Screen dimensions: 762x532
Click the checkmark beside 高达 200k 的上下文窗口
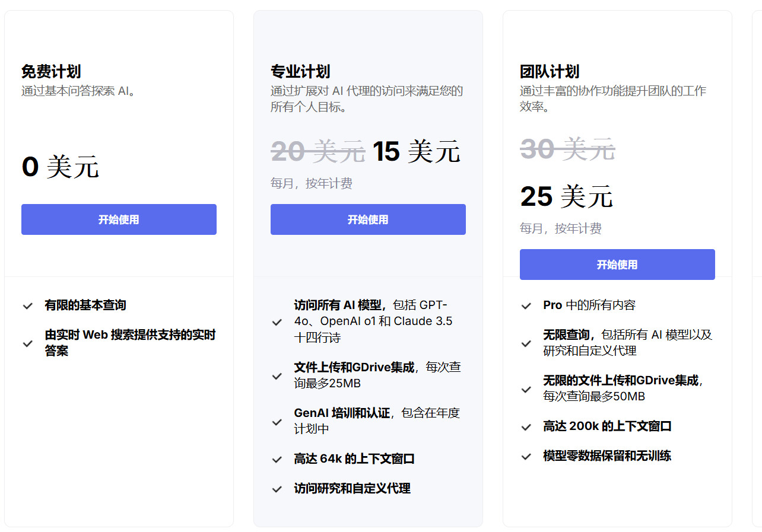point(526,427)
